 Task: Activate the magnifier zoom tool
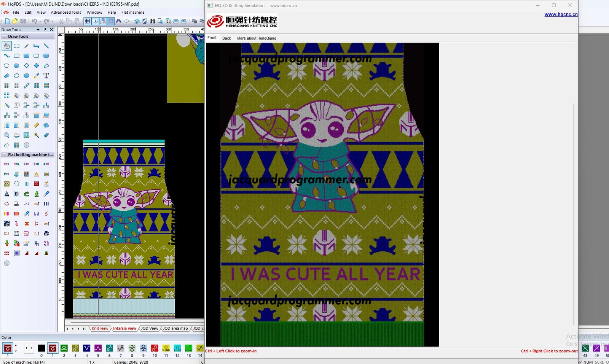click(x=6, y=135)
